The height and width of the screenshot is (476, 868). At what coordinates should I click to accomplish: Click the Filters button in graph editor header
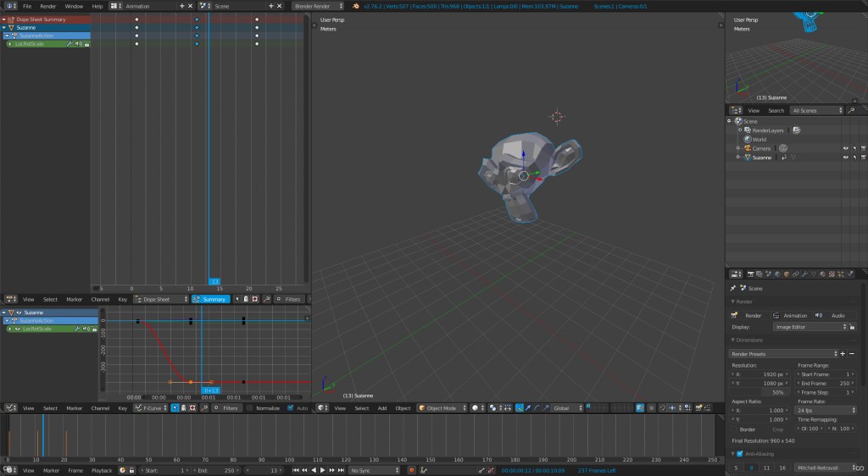tap(225, 408)
